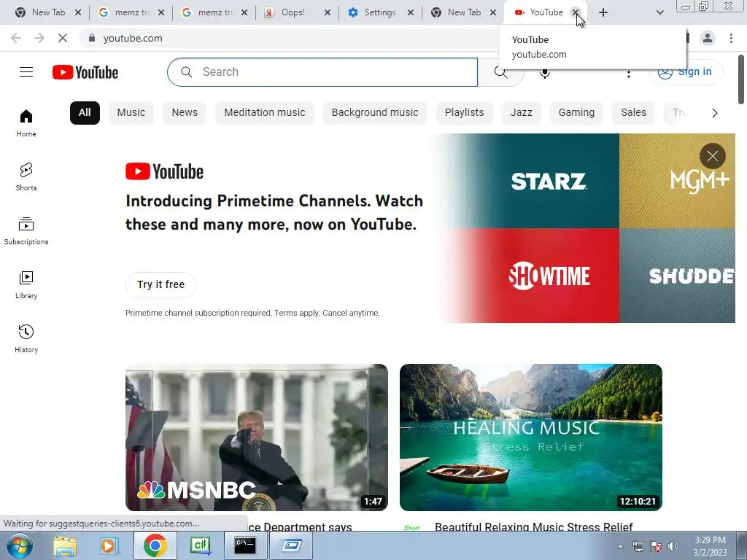Open a new tab with plus button
Image resolution: width=747 pixels, height=560 pixels.
click(x=603, y=13)
